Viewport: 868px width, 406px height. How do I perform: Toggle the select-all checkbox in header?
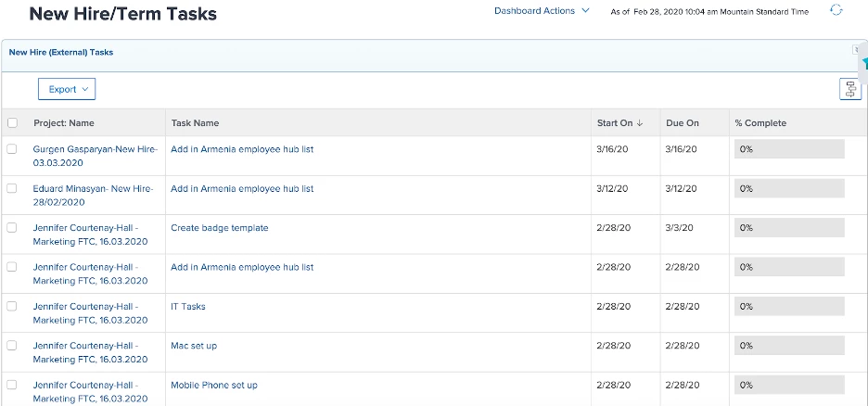[12, 122]
